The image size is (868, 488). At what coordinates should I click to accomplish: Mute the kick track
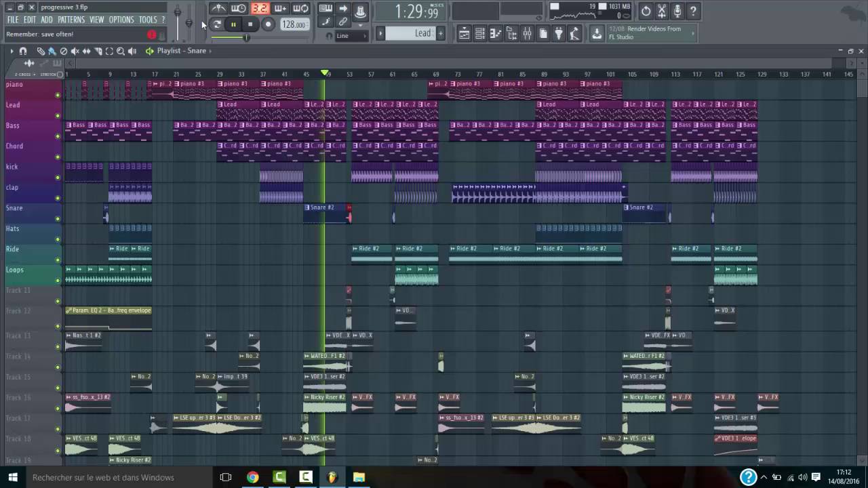click(58, 178)
